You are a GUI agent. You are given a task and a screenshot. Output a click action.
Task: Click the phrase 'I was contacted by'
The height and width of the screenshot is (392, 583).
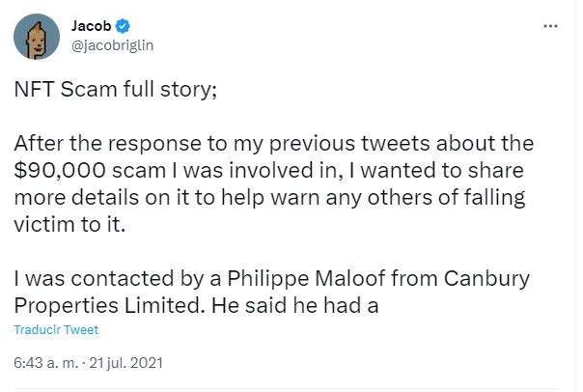point(102,281)
